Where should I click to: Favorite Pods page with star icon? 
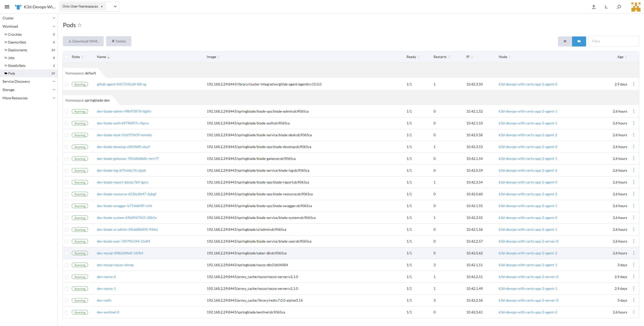point(79,25)
